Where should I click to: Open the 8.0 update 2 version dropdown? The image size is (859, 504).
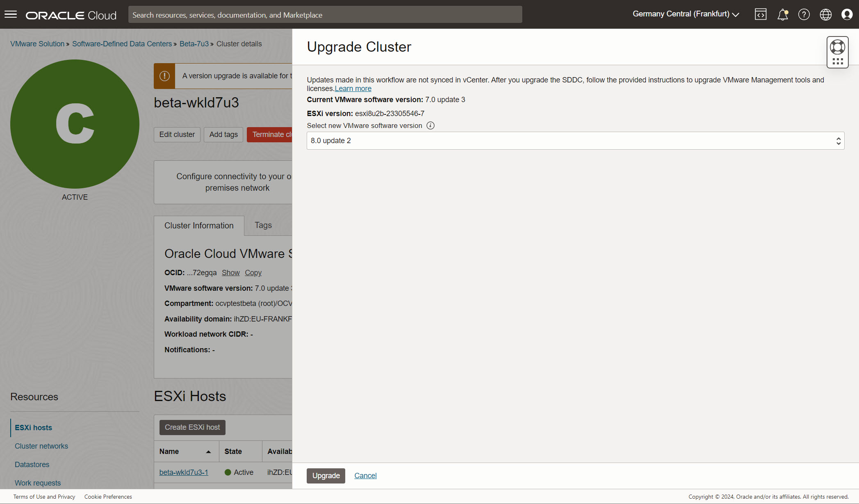(x=575, y=141)
